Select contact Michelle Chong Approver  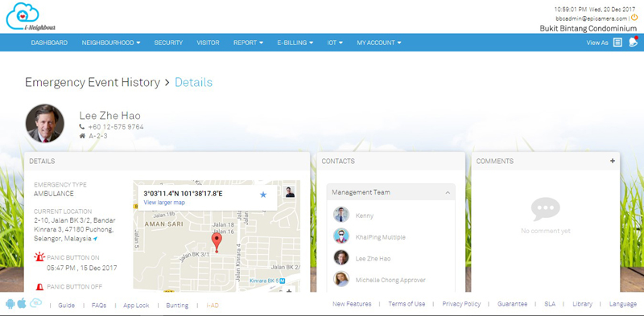tap(390, 280)
